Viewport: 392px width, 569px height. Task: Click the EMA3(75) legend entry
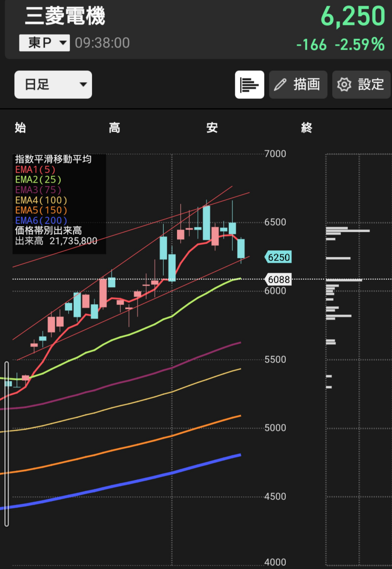[x=38, y=190]
